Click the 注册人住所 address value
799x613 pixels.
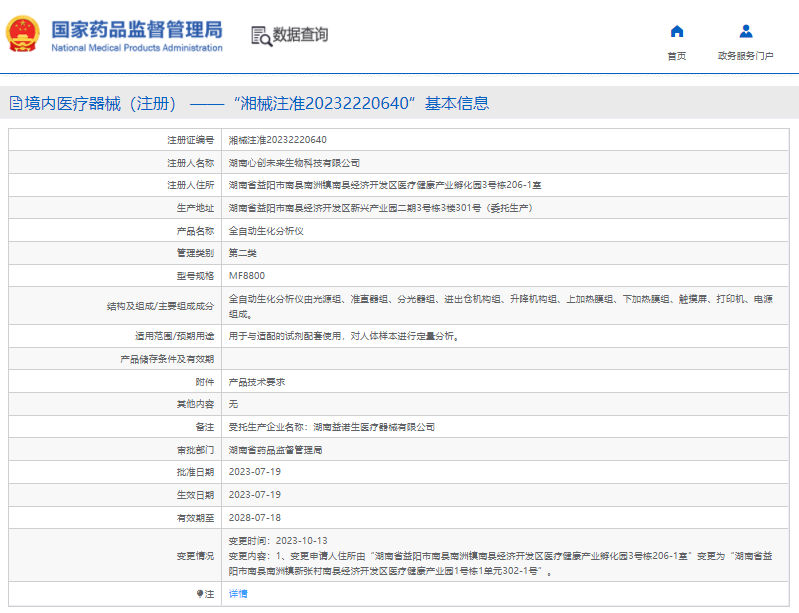(385, 185)
